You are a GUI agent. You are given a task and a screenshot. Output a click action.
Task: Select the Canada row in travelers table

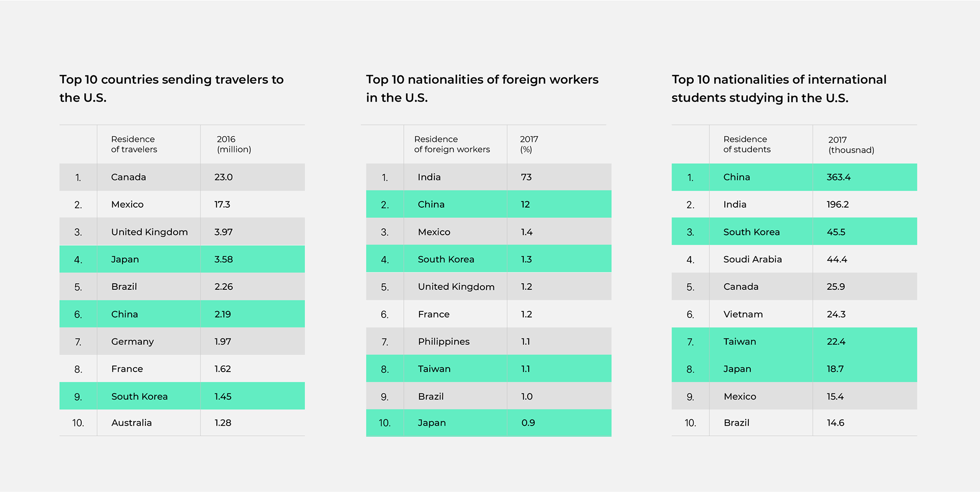pyautogui.click(x=182, y=177)
